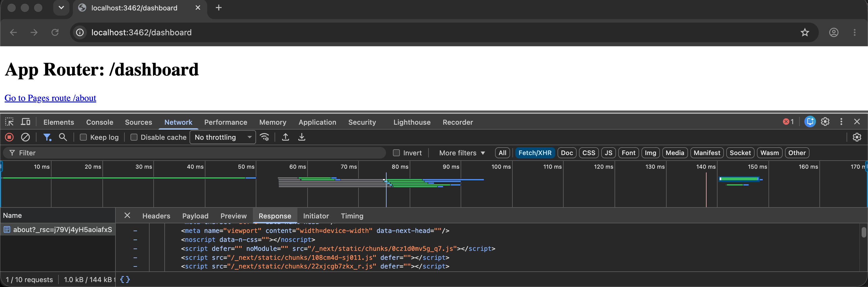Enable the Keep log checkbox

click(83, 137)
